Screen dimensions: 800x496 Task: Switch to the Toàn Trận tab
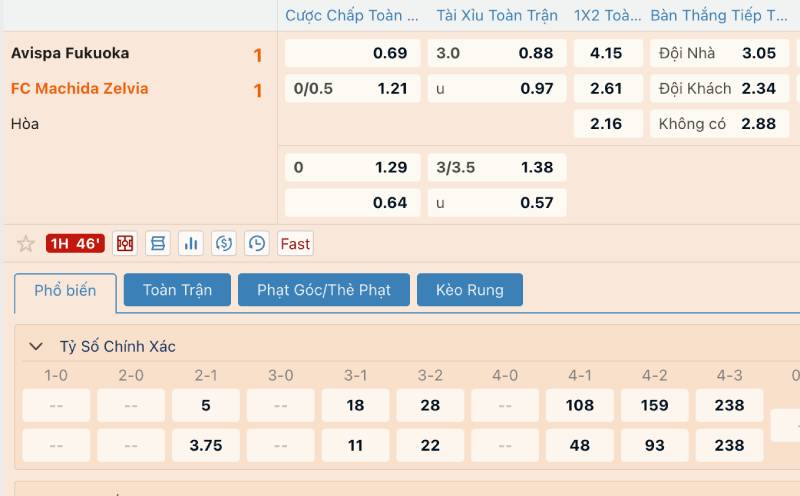click(x=177, y=290)
